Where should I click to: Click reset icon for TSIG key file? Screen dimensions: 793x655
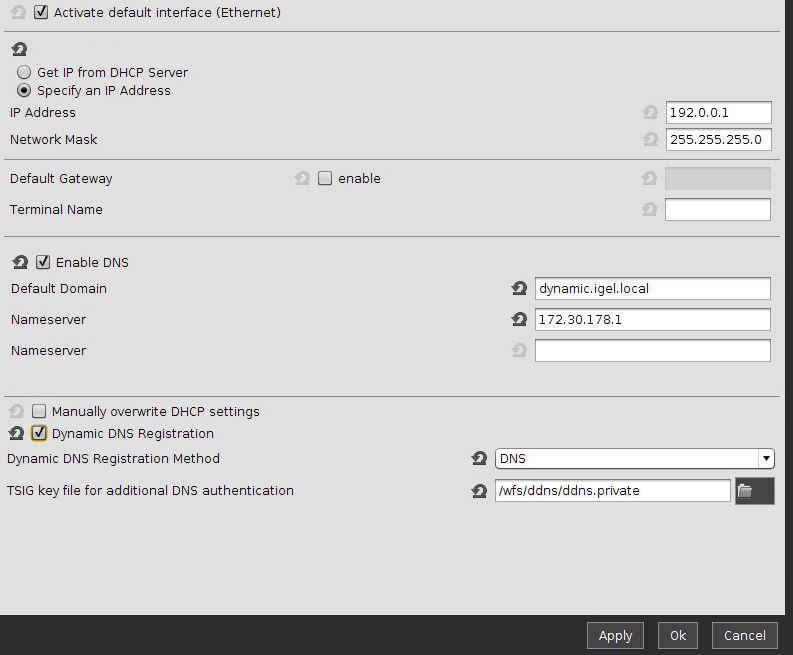coord(479,491)
